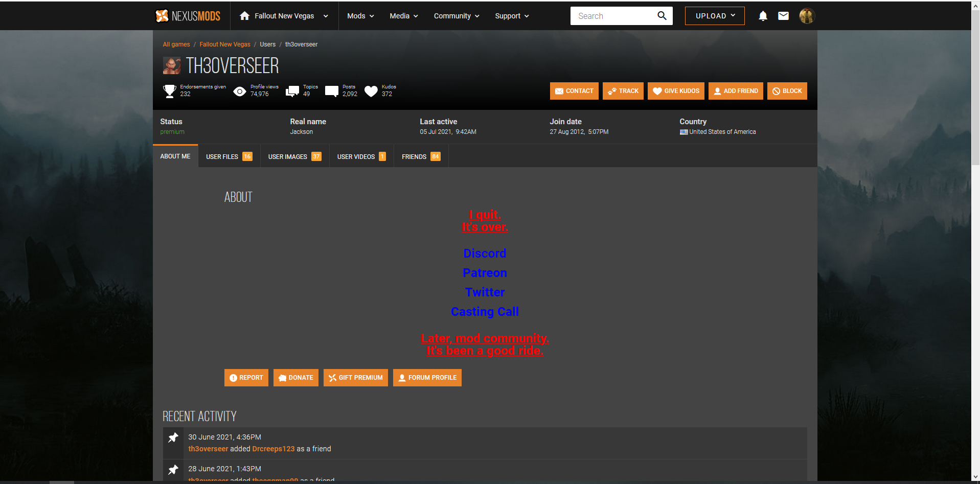Click the vertical scrollbar thumb
Viewport: 980px width, 484px height.
[x=975, y=87]
